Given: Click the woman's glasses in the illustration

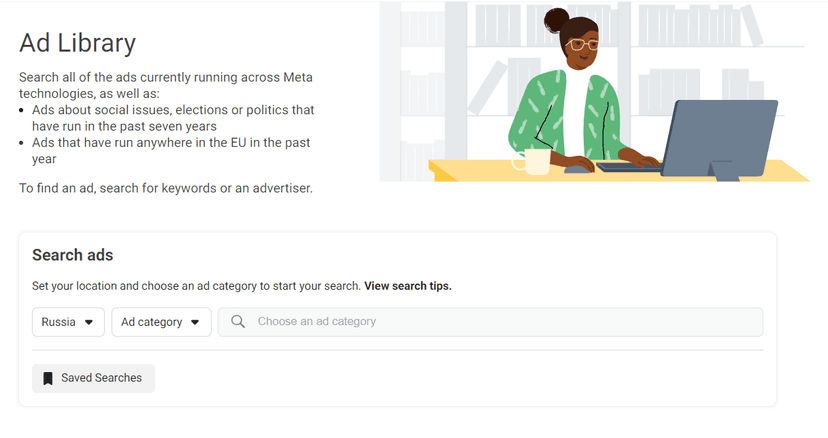Looking at the screenshot, I should click(x=582, y=44).
